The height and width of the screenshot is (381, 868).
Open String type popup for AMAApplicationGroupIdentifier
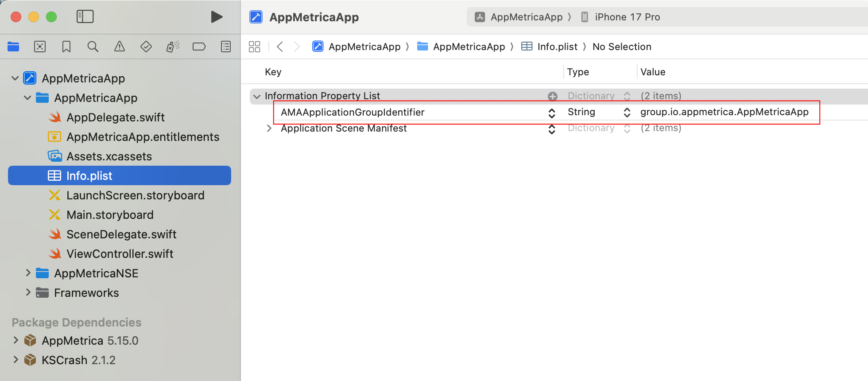pos(627,113)
